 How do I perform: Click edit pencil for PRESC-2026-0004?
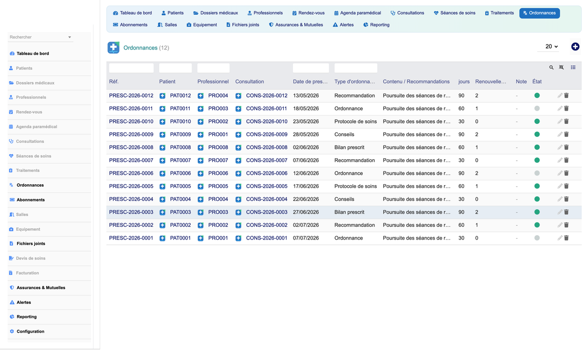point(560,199)
